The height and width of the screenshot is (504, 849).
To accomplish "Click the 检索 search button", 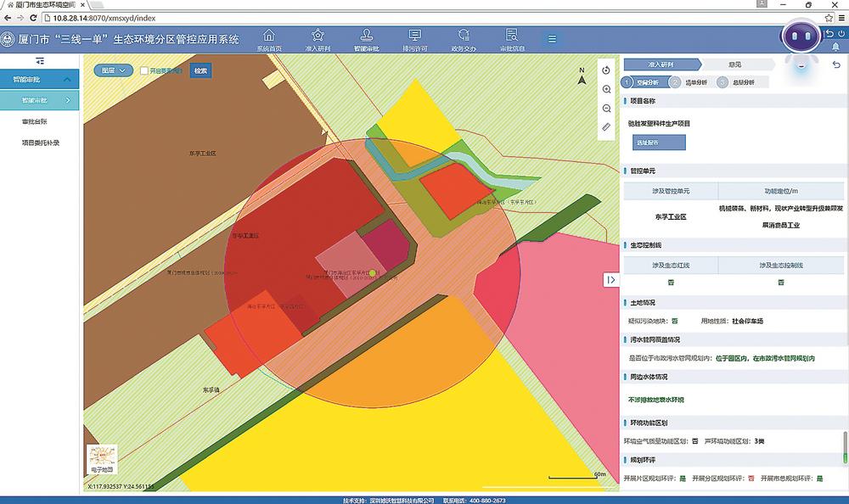I will pyautogui.click(x=200, y=71).
